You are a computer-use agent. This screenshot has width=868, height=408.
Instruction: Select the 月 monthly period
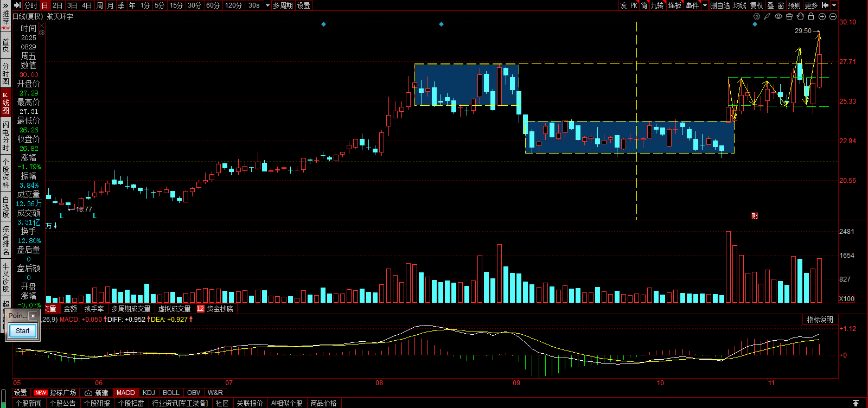(x=111, y=5)
